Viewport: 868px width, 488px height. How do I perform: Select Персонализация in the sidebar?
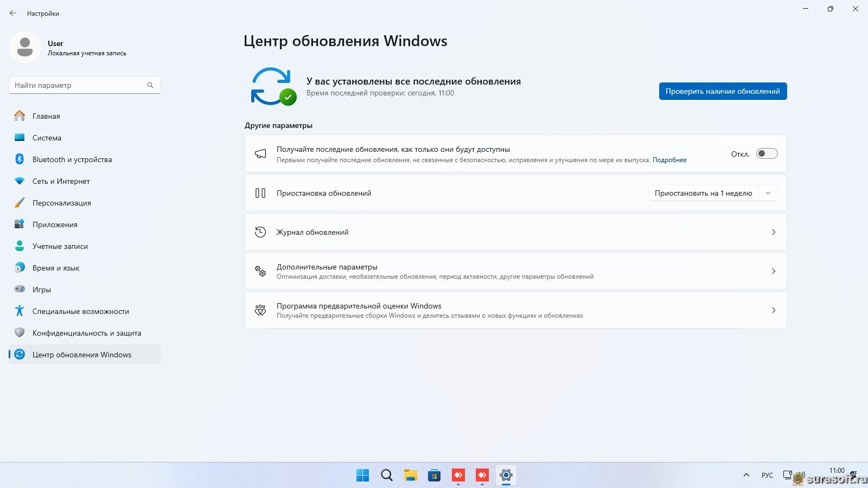85,203
